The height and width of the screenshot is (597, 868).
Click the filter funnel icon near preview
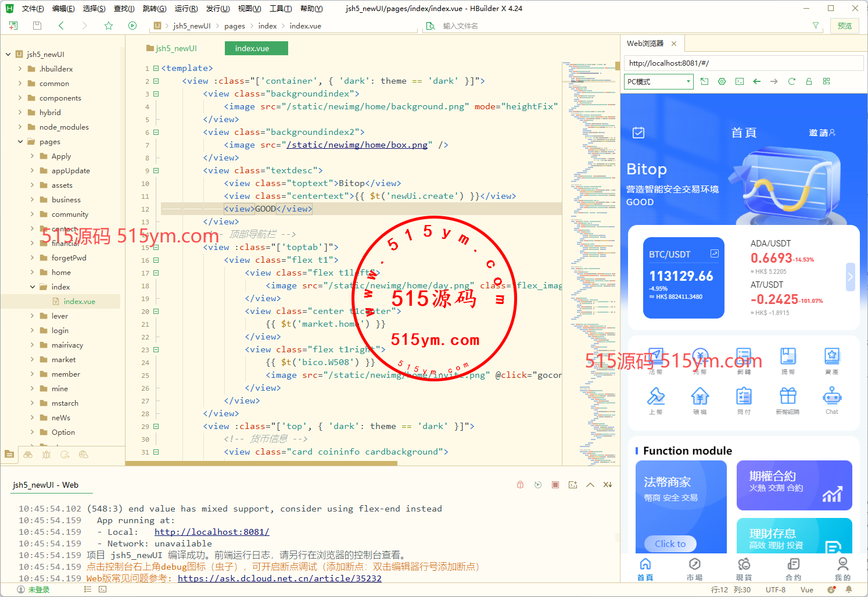[x=816, y=26]
